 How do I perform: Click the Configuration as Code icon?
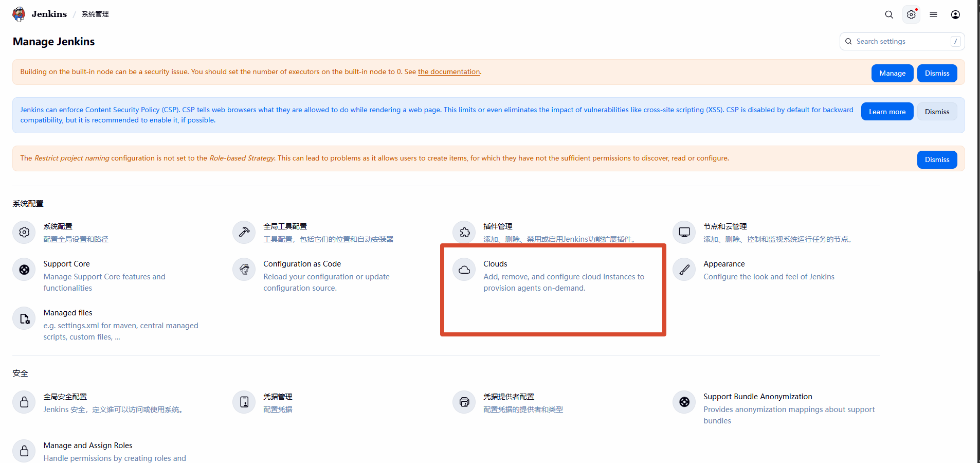244,270
